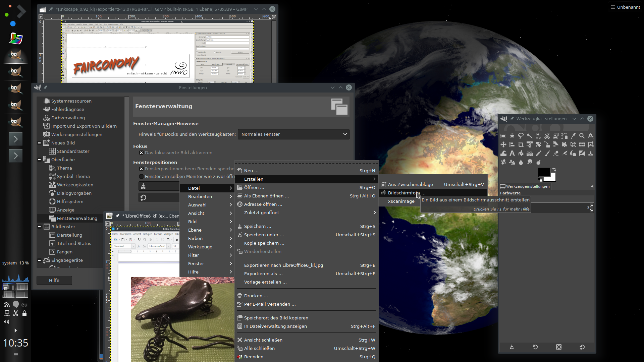Select 'Werkzeugkasten' in settings tree
The width and height of the screenshot is (644, 362).
(x=75, y=185)
